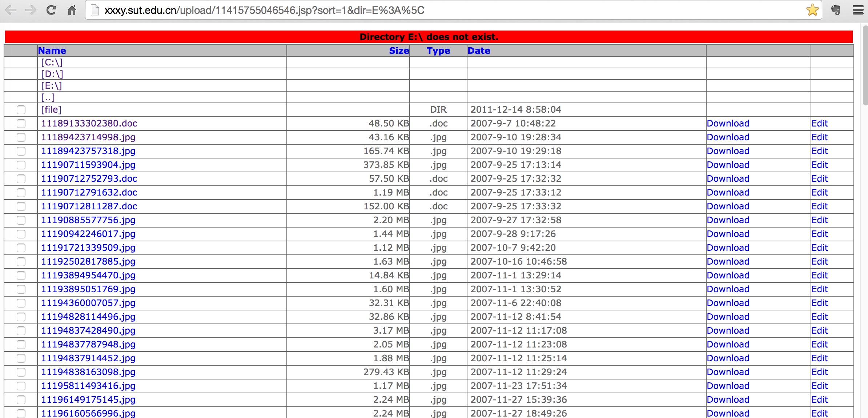This screenshot has height=418, width=868.
Task: Open file 11190942246017.jpg
Action: (88, 234)
